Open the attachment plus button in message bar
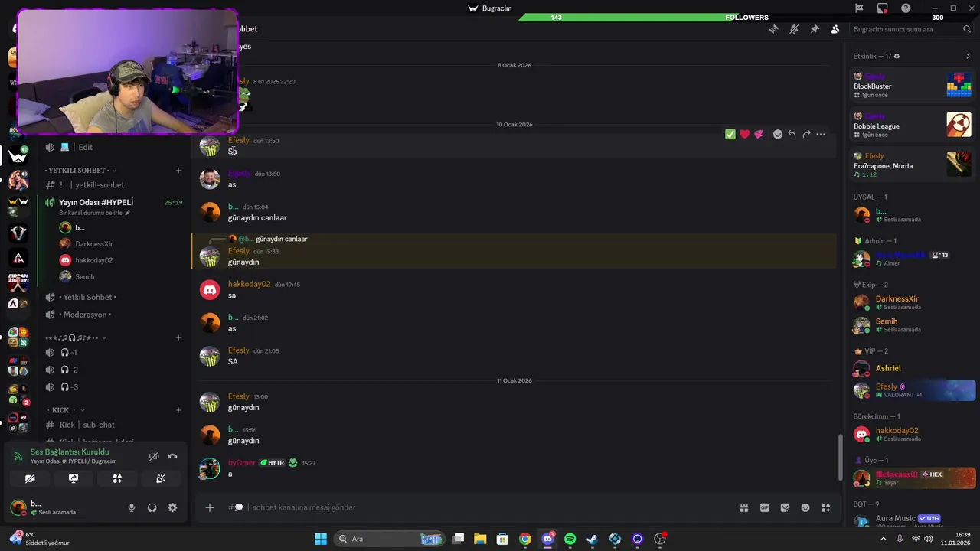Image resolution: width=980 pixels, height=551 pixels. tap(209, 507)
